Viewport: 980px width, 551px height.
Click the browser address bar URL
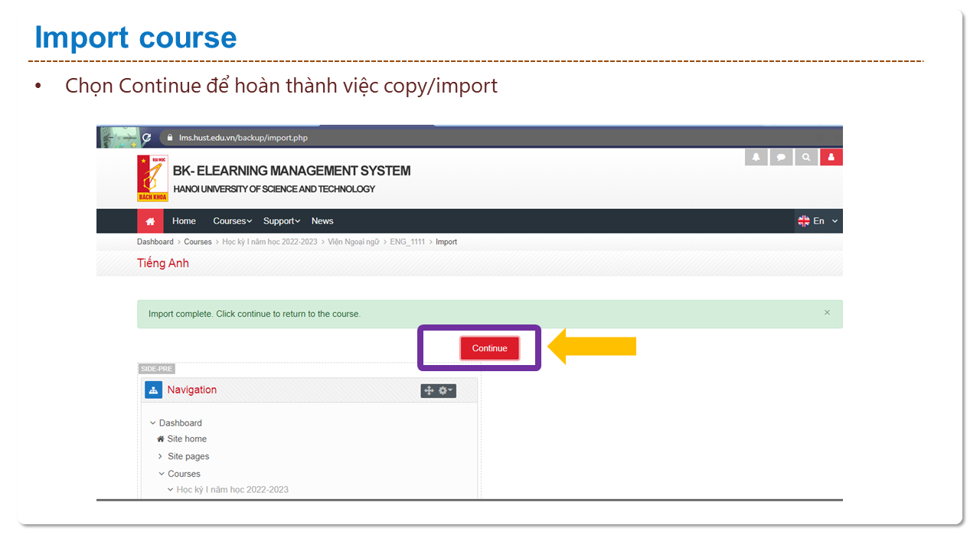(x=243, y=138)
